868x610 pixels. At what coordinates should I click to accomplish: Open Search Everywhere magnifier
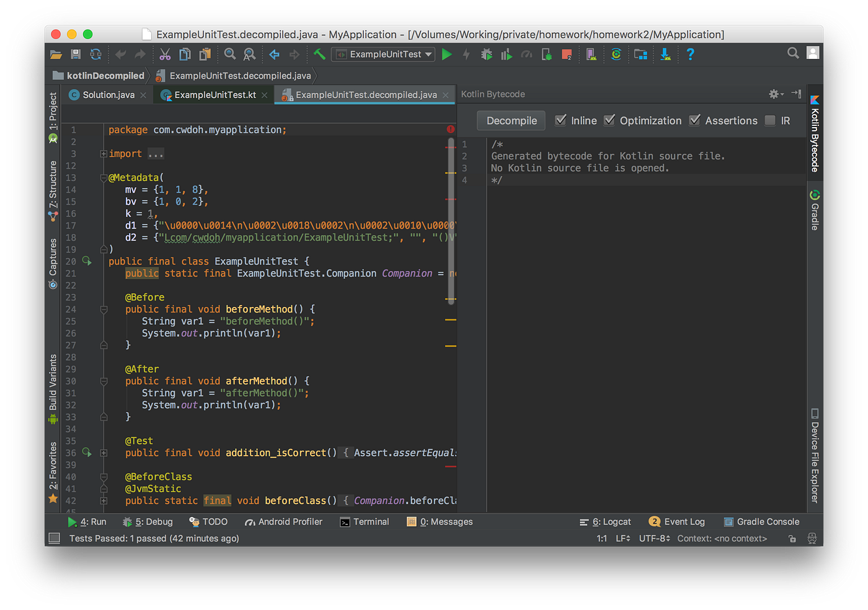(793, 53)
